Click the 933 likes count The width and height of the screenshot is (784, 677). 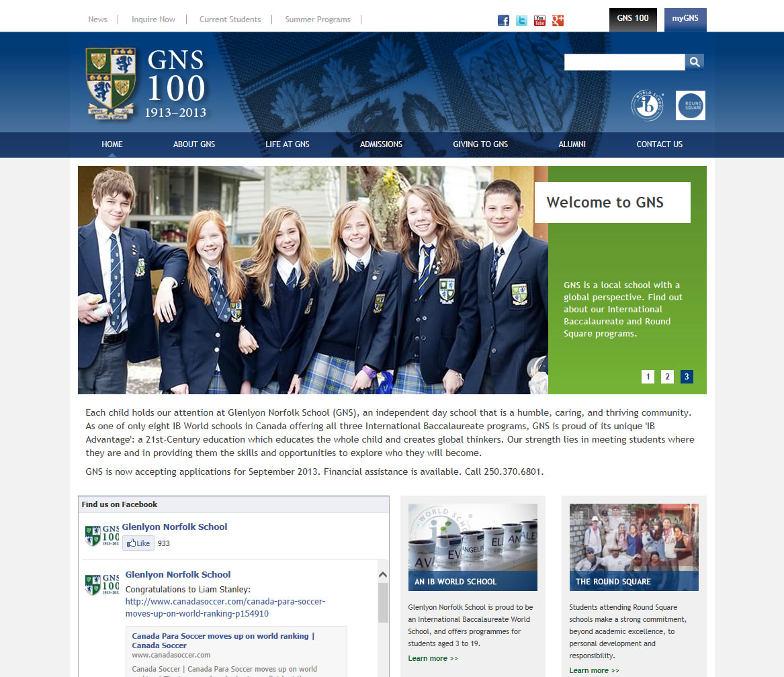[163, 543]
